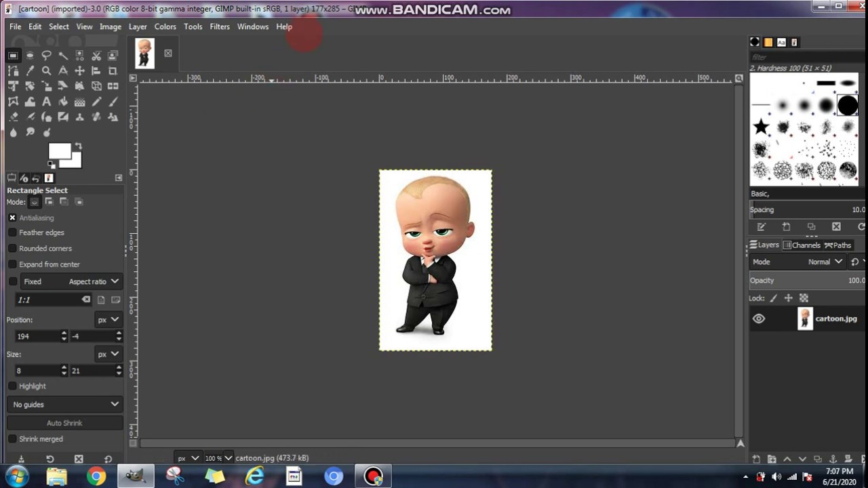Click the Auto Shrink button
The height and width of the screenshot is (488, 868).
pos(64,423)
